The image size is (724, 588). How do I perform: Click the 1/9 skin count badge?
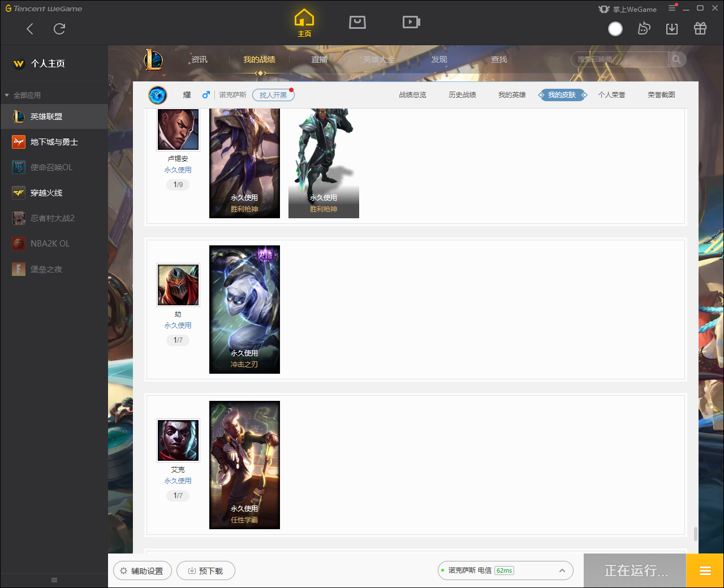point(178,185)
